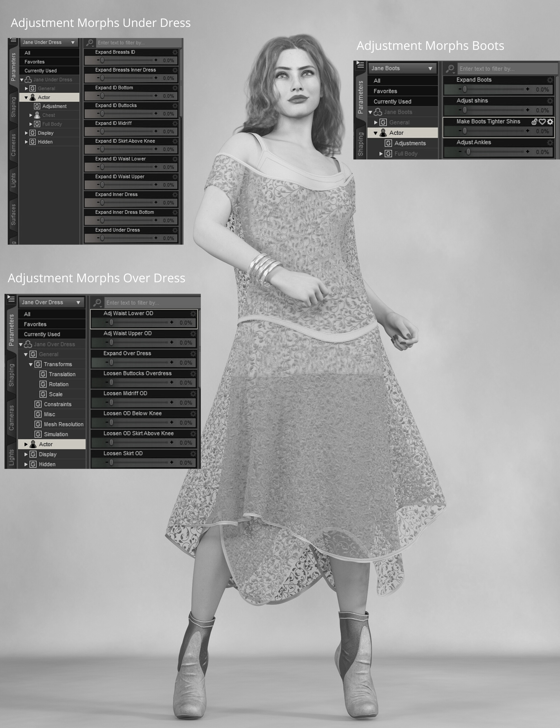Click plus on Expand Breasts ID slider
The width and height of the screenshot is (560, 728).
pos(156,60)
